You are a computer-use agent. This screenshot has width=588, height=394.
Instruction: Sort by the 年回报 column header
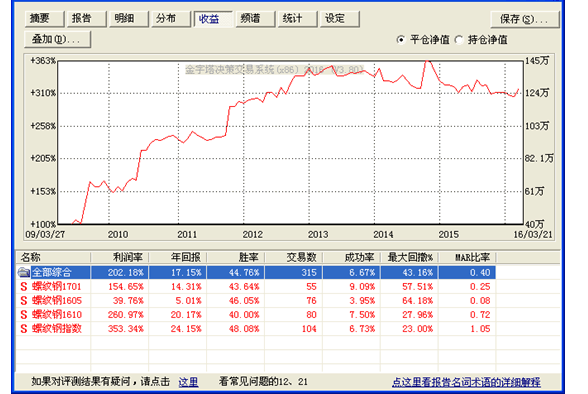coord(178,258)
